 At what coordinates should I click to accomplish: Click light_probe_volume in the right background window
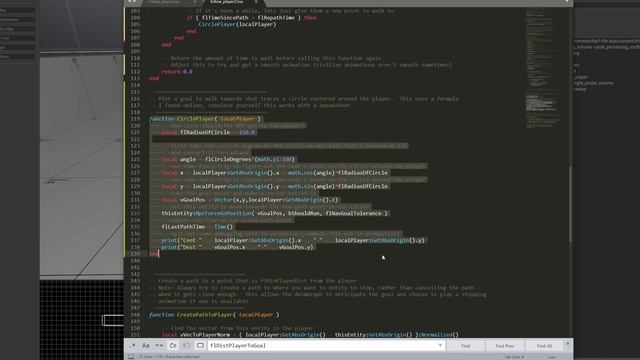coord(593,83)
